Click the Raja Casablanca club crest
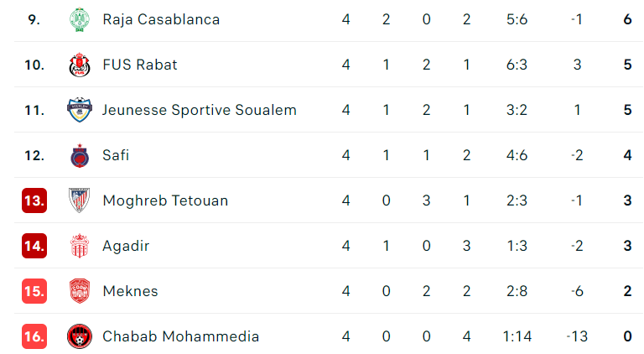This screenshot has width=644, height=354. click(x=78, y=19)
